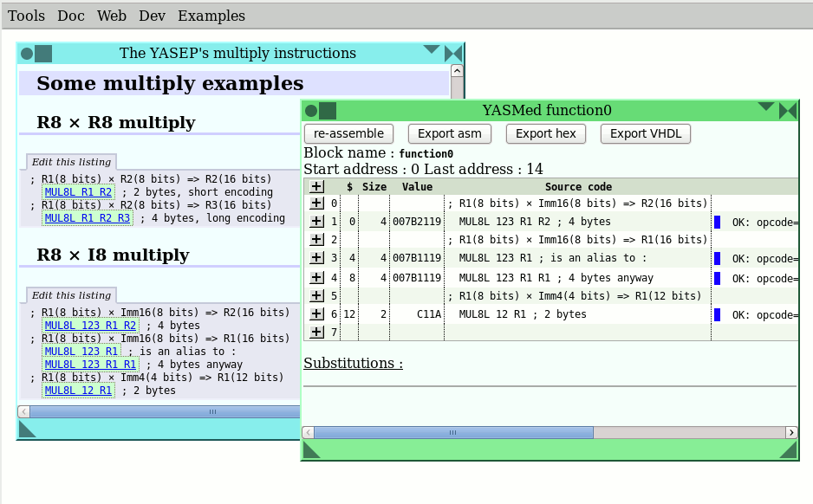Click the plus icon on row 3

tap(317, 257)
